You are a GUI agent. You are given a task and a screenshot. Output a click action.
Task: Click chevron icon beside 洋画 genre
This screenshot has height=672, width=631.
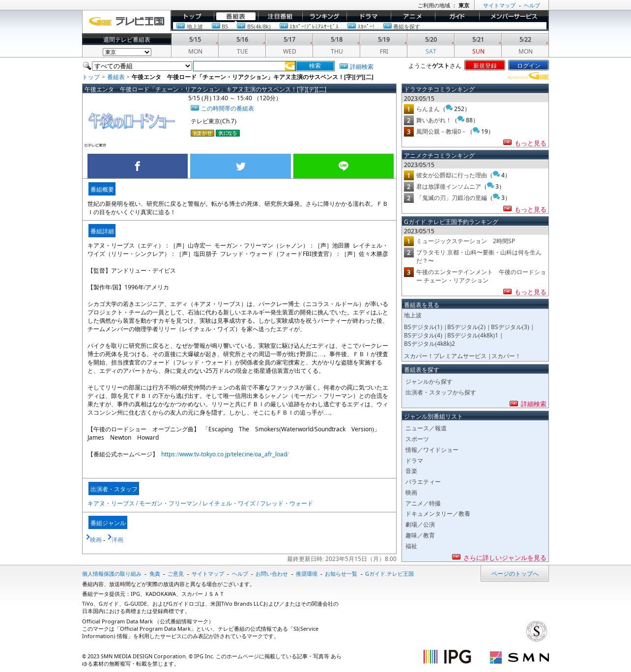pos(110,537)
